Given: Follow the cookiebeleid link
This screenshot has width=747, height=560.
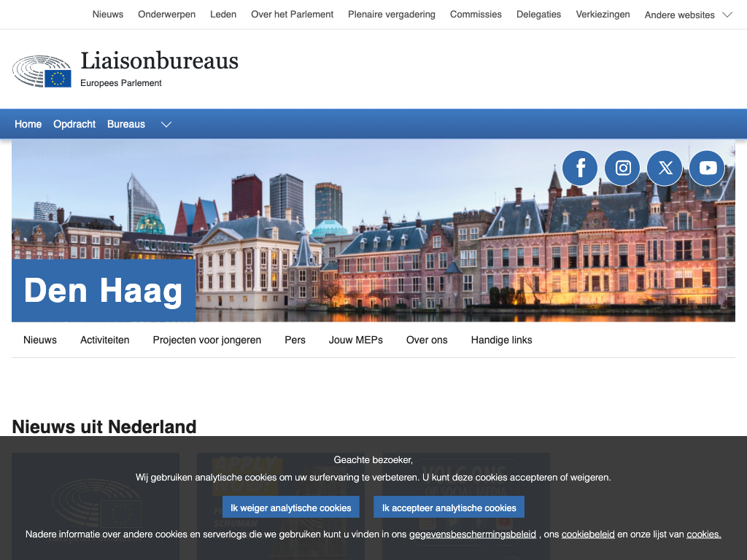Looking at the screenshot, I should pos(588,534).
